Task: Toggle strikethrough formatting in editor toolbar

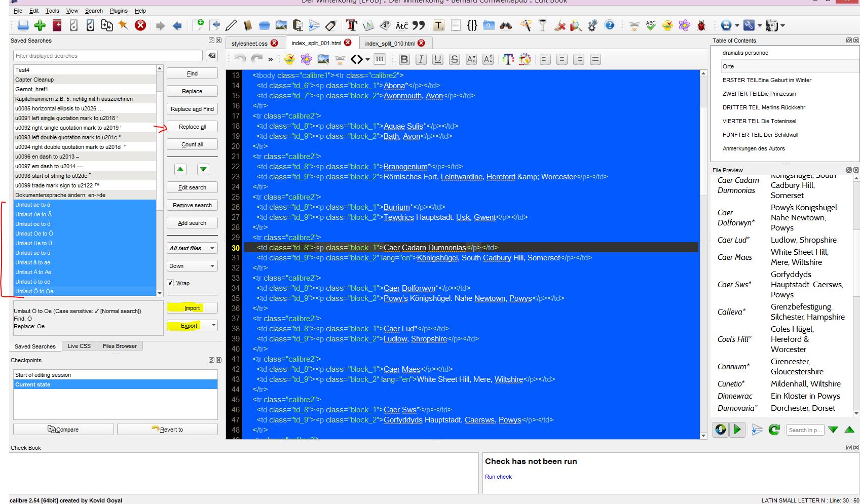Action: click(455, 59)
